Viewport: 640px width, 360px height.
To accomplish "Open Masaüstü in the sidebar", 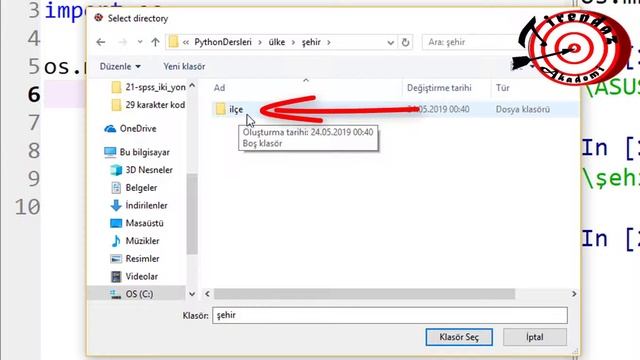I will 137,223.
